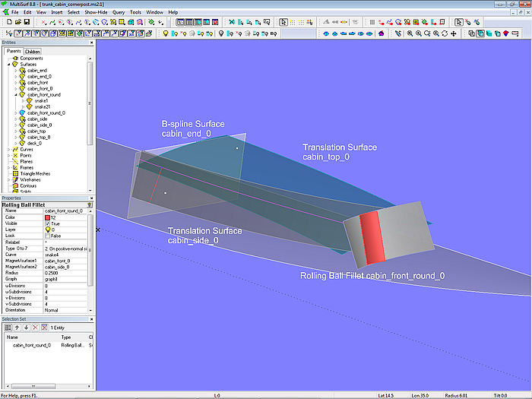Viewport: 532px width, 399px height.
Task: Click the Radius value field 0.2500
Action: coord(53,272)
